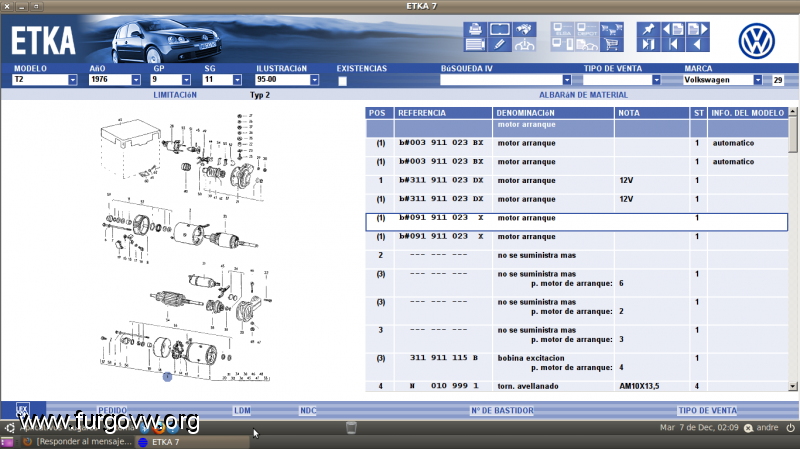Expand the MODELO dropdown
Image resolution: width=800 pixels, height=449 pixels.
pyautogui.click(x=72, y=80)
